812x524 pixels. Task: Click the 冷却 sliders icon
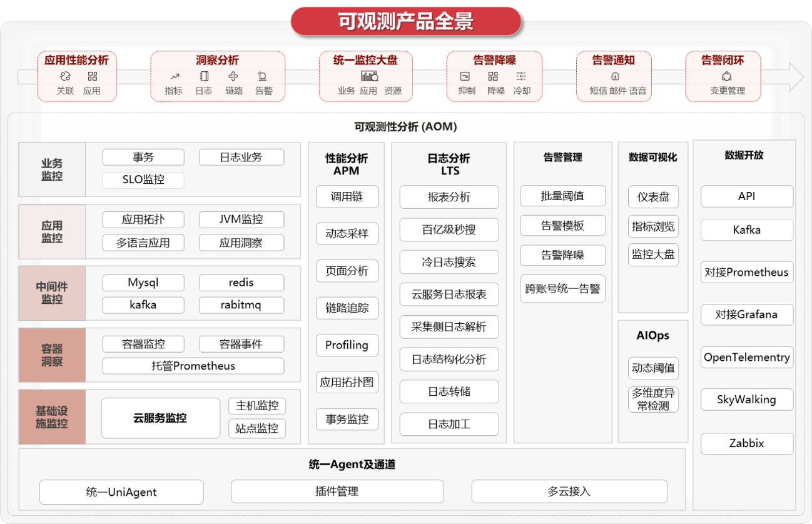521,76
